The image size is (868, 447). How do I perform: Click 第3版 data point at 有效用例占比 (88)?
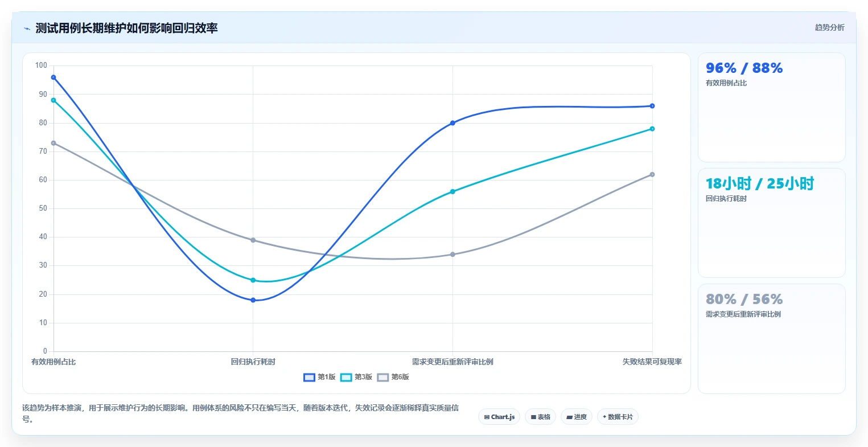(x=54, y=100)
